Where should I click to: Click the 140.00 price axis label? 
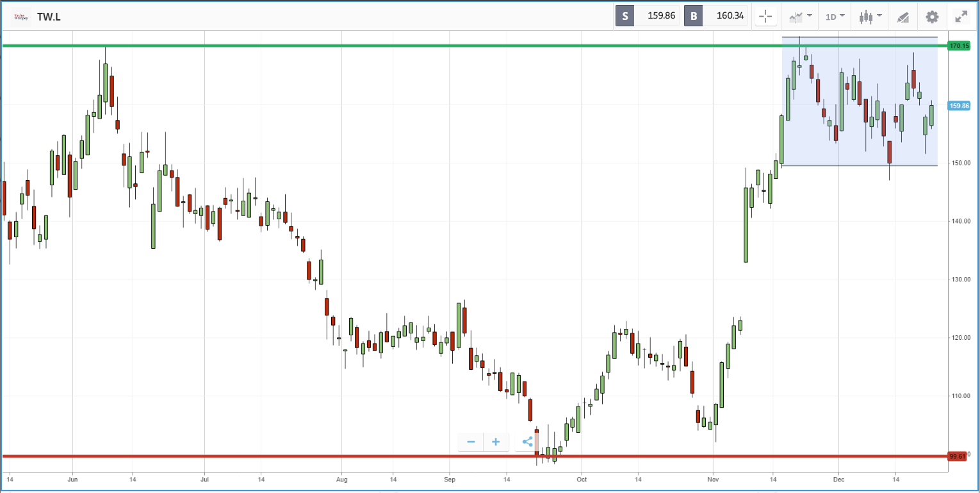[x=961, y=221]
